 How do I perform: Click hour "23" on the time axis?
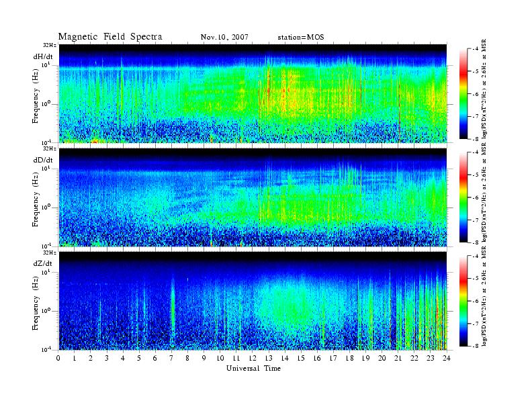coord(430,358)
